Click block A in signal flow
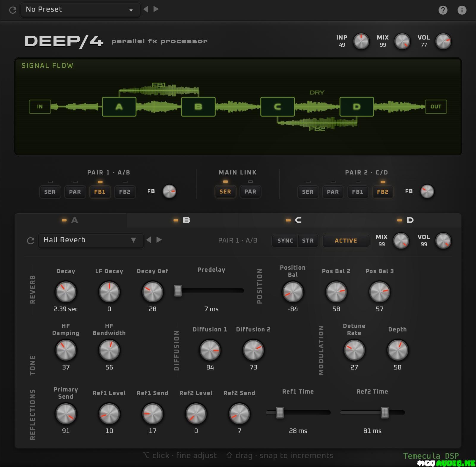Image resolution: width=476 pixels, height=467 pixels. [x=119, y=107]
